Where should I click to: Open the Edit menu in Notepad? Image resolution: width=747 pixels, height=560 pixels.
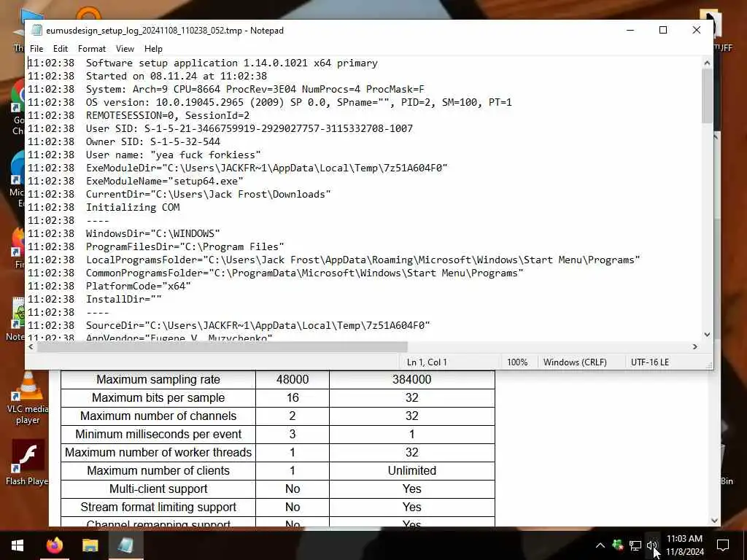tap(60, 49)
